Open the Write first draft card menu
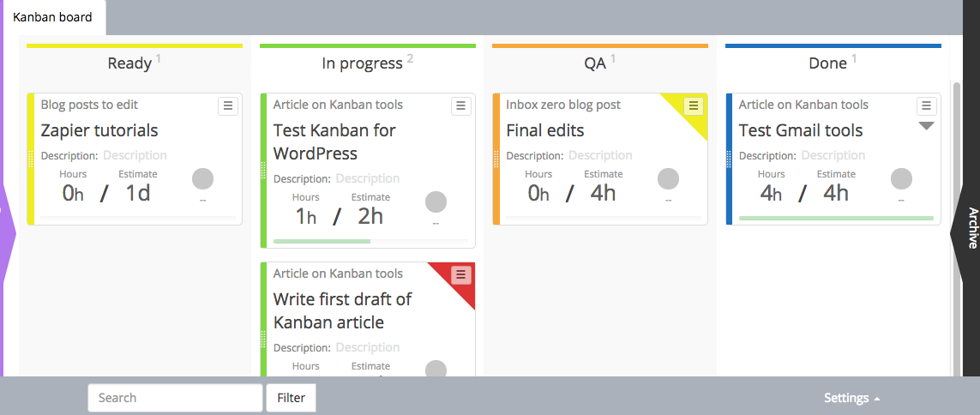The image size is (980, 415). pyautogui.click(x=460, y=274)
